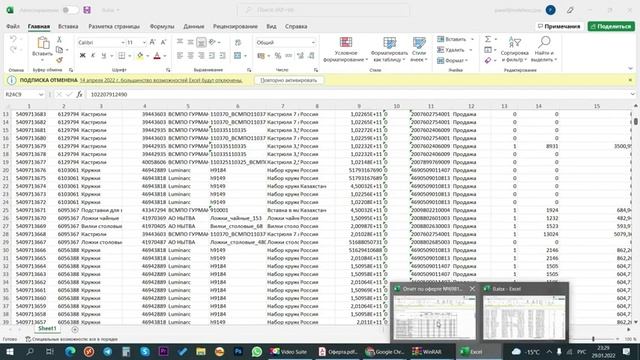The image size is (640, 360).
Task: Open Сортировка и фильтр menu
Action: click(514, 50)
